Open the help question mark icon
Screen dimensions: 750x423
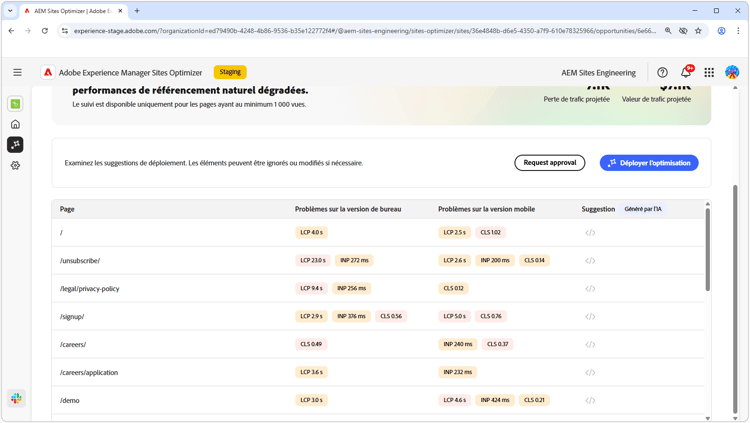point(662,72)
